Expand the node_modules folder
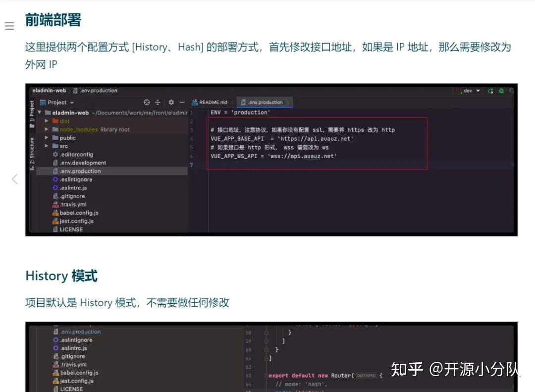535x392 pixels. pyautogui.click(x=46, y=129)
